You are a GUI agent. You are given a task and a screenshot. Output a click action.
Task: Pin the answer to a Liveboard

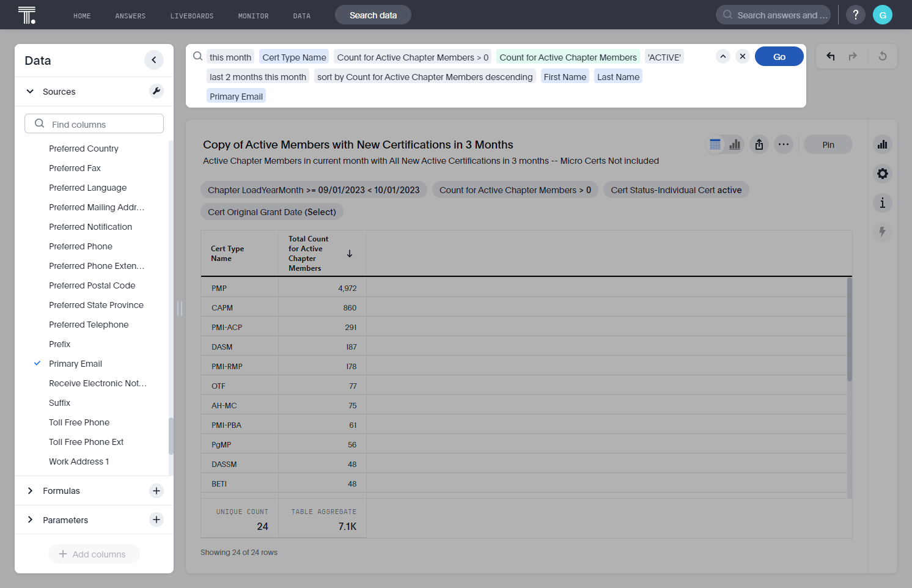click(828, 145)
